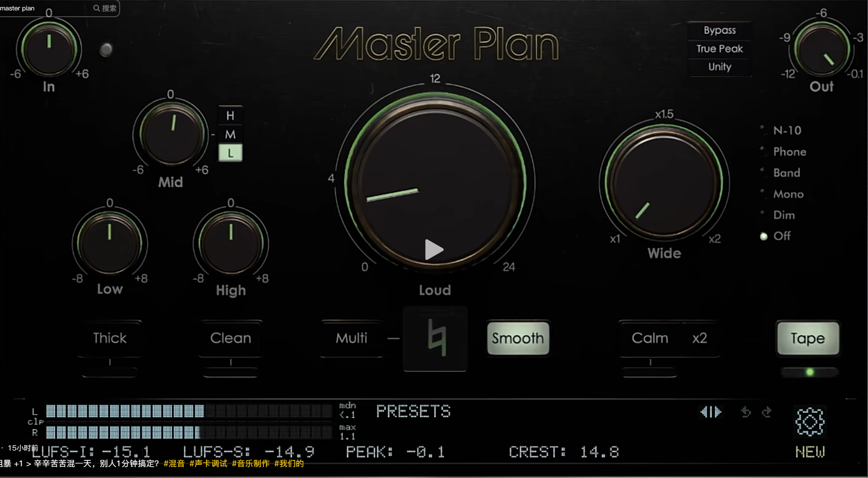This screenshot has height=478, width=868.
Task: Click the Low EQ knob
Action: pos(110,244)
